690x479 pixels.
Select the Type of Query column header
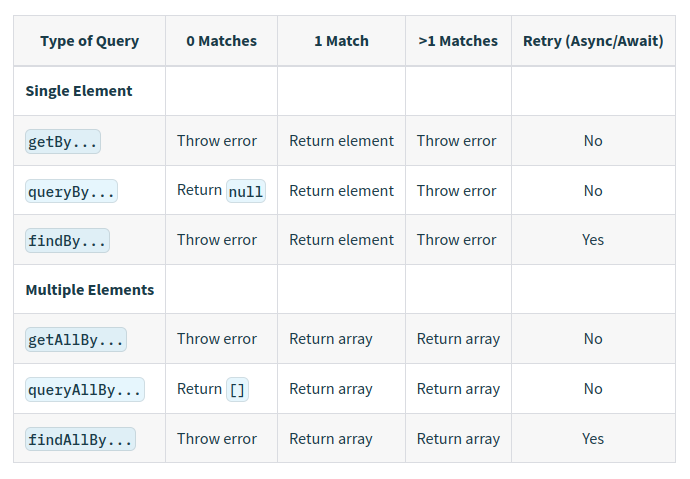pyautogui.click(x=90, y=41)
